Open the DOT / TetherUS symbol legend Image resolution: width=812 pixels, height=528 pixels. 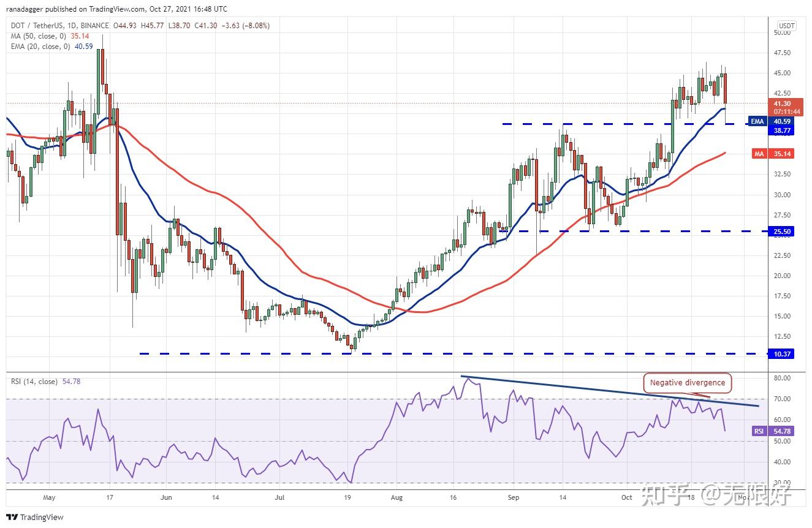[x=58, y=26]
